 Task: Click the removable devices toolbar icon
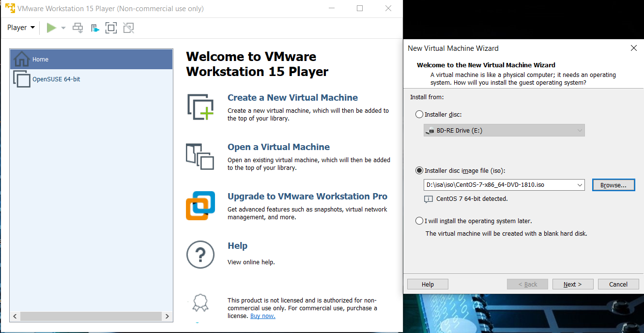[95, 28]
